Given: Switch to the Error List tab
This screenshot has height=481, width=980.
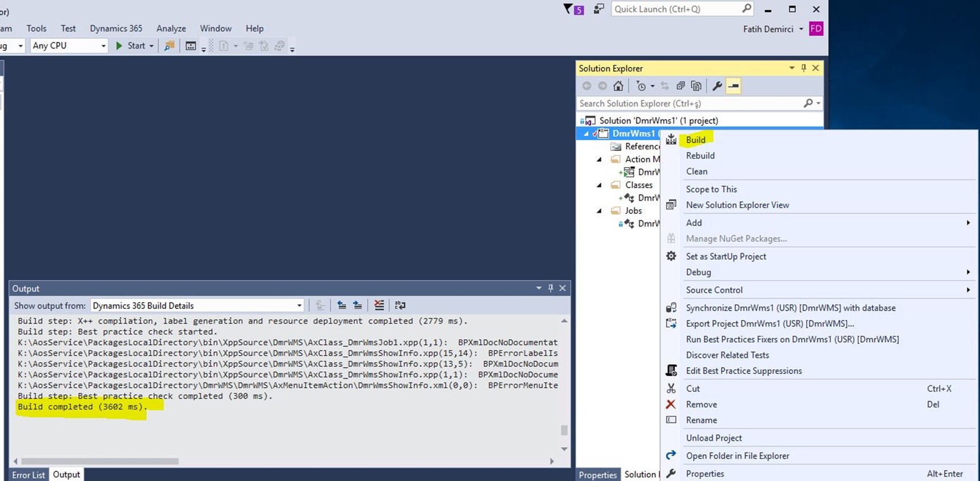Looking at the screenshot, I should [x=29, y=475].
